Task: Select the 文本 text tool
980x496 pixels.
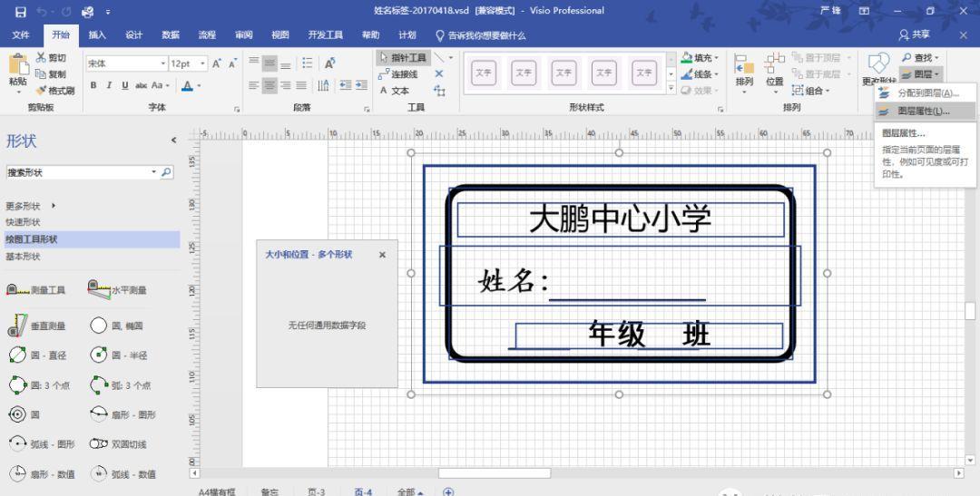Action: [x=395, y=91]
